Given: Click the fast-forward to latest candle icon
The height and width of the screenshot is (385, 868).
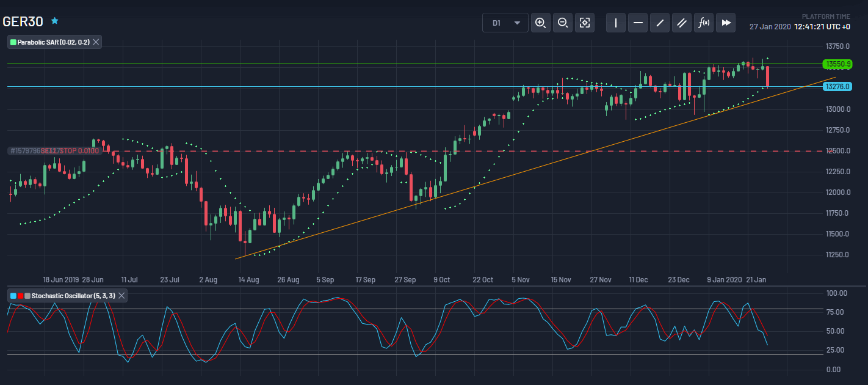Looking at the screenshot, I should point(725,23).
